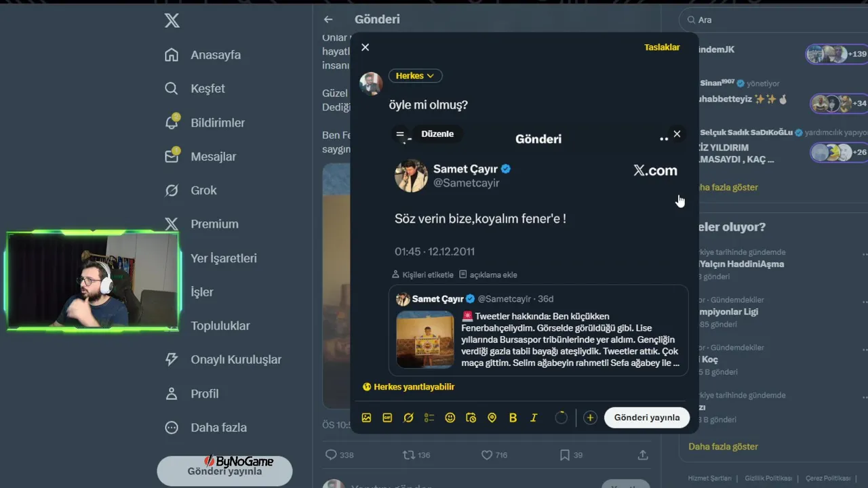Go to Anasayfa in the sidebar
This screenshot has width=868, height=488.
[203, 55]
